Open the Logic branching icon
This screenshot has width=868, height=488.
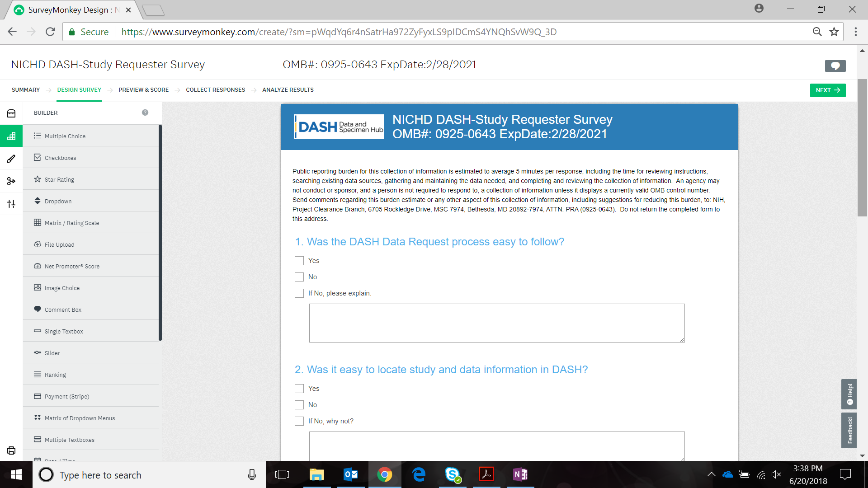click(11, 181)
